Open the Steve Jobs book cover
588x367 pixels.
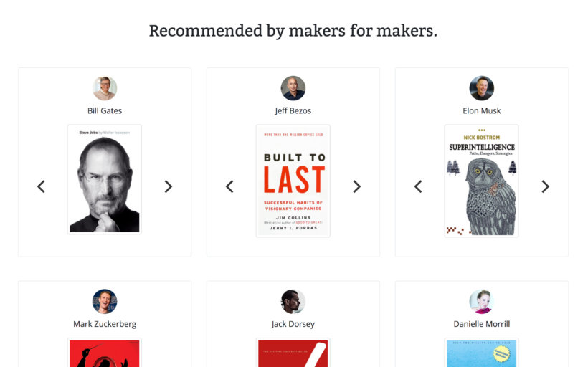click(105, 180)
